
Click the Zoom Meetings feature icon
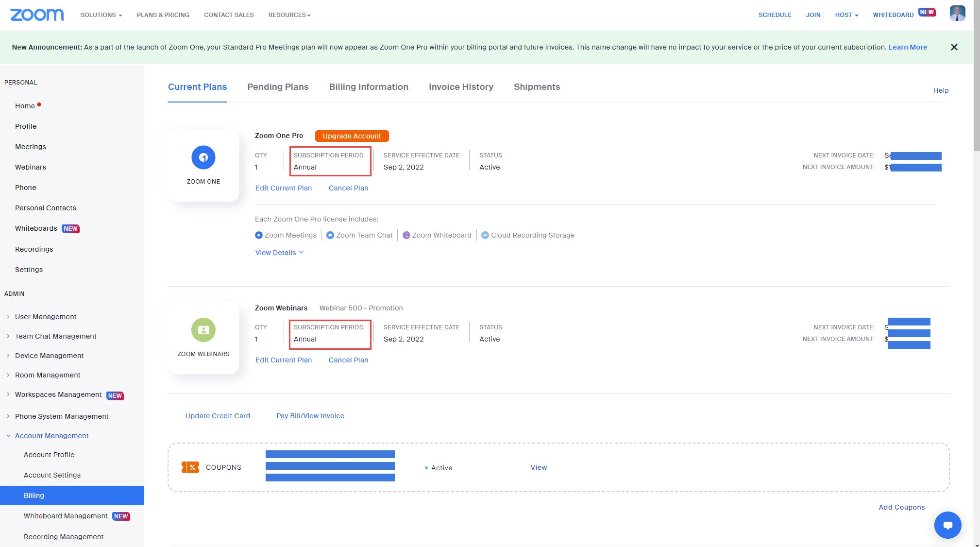coord(259,235)
